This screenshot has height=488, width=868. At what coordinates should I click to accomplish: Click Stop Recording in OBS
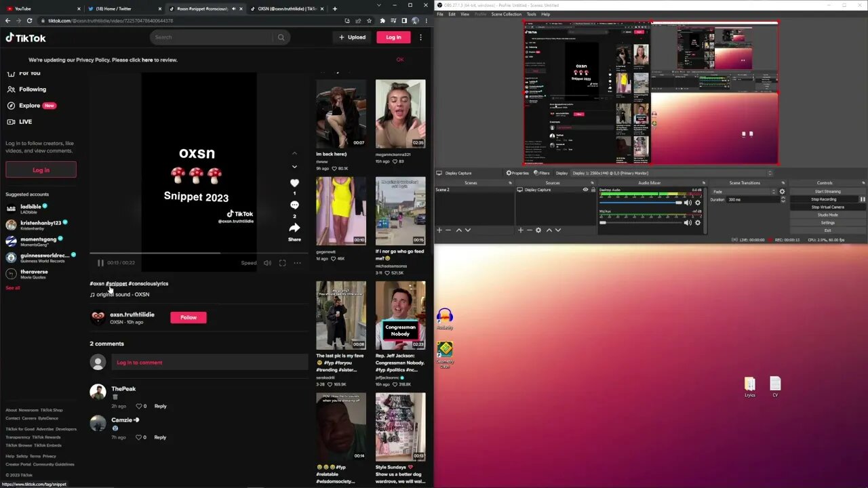(824, 199)
